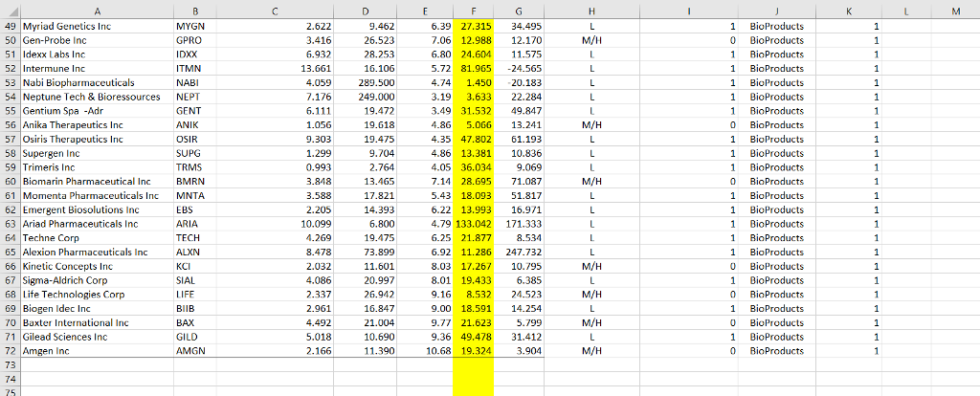Screen dimensions: 980x396
Task: Click value -24.565 in column G
Action: [519, 68]
